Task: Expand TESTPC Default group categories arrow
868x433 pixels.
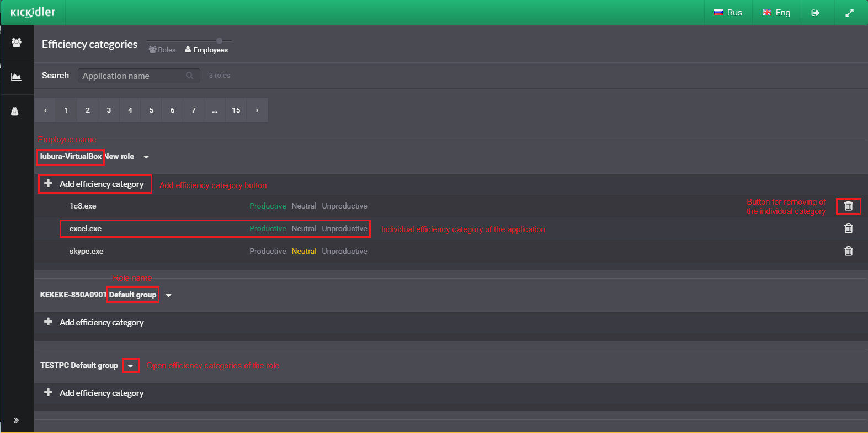Action: click(130, 366)
